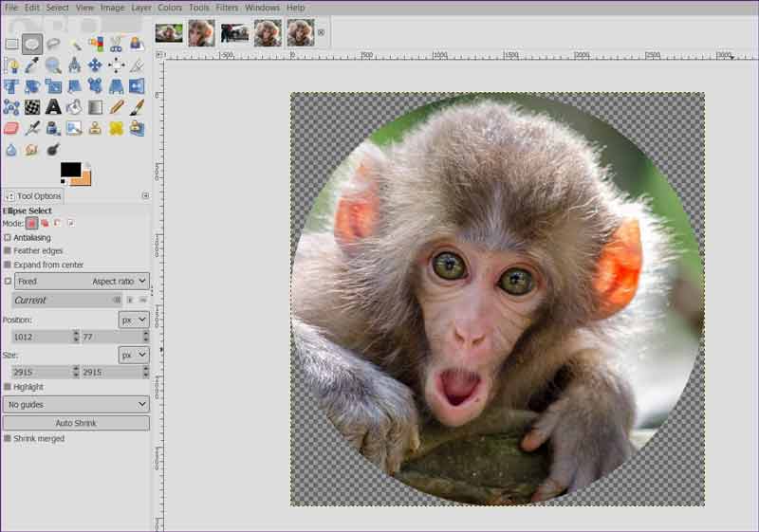Select the Zoom magnifier tool
This screenshot has width=759, height=532.
coord(53,65)
